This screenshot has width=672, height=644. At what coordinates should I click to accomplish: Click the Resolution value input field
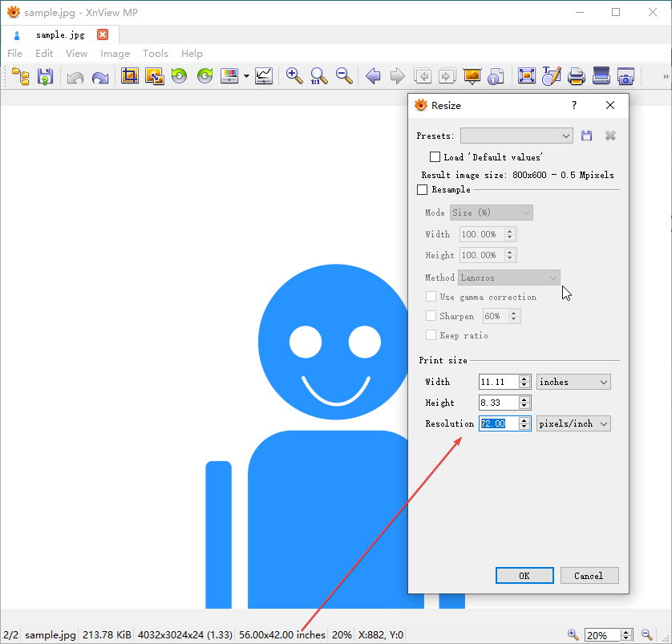click(498, 423)
